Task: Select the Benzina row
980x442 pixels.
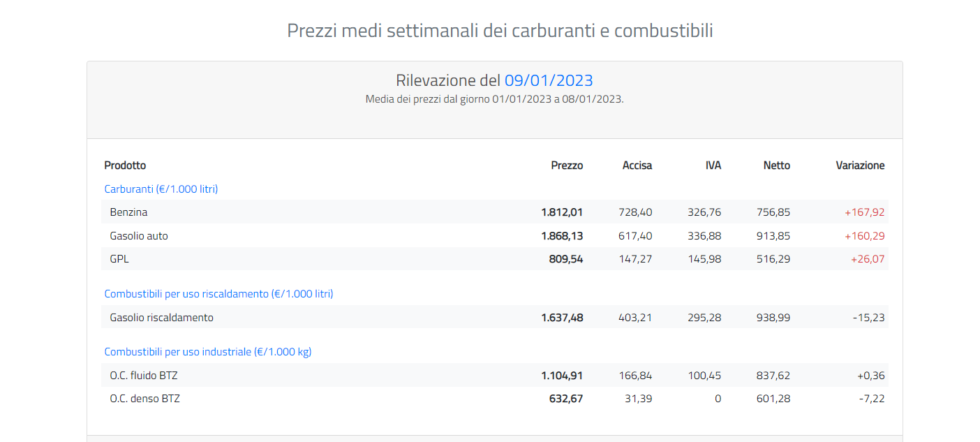Action: 495,212
